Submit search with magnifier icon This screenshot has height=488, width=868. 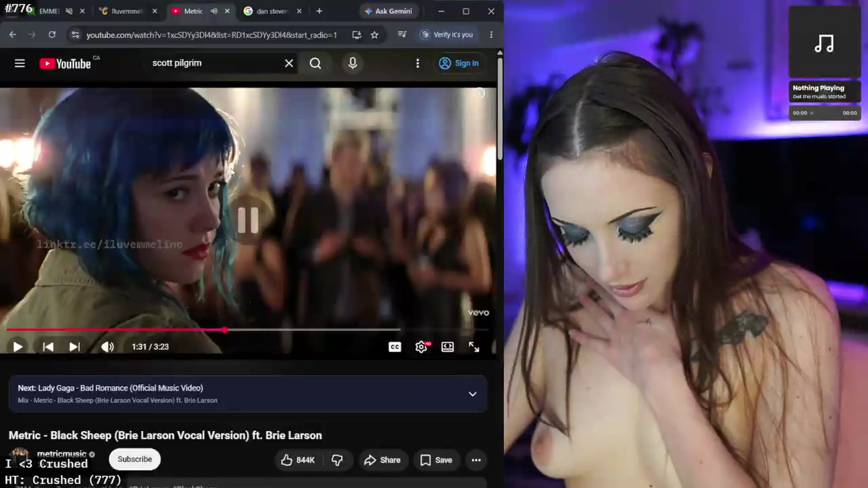coord(316,63)
